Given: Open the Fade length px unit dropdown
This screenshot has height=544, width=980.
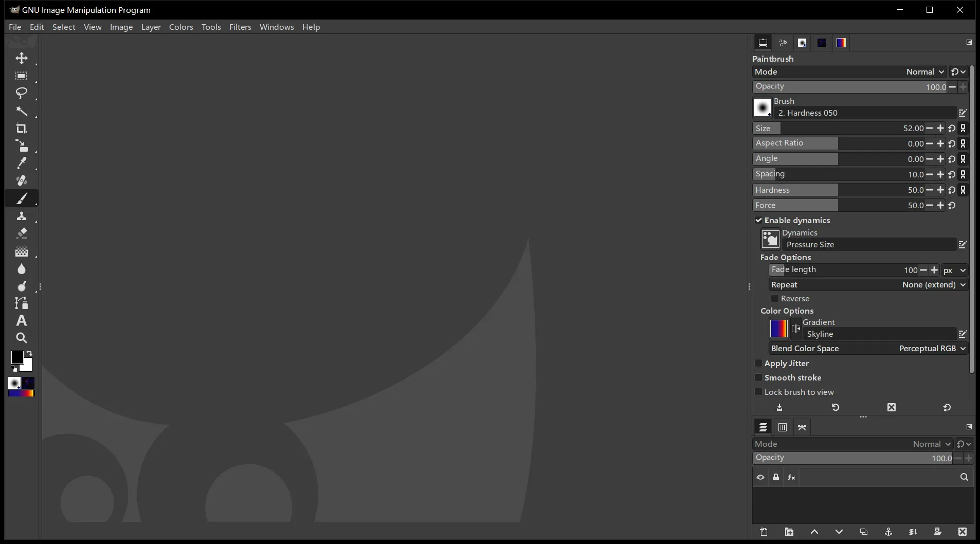Looking at the screenshot, I should pos(955,270).
